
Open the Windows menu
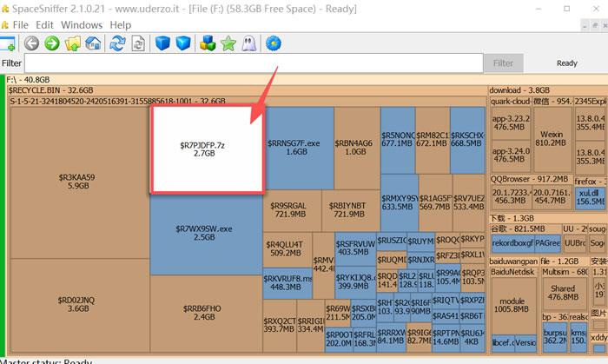pyautogui.click(x=82, y=25)
